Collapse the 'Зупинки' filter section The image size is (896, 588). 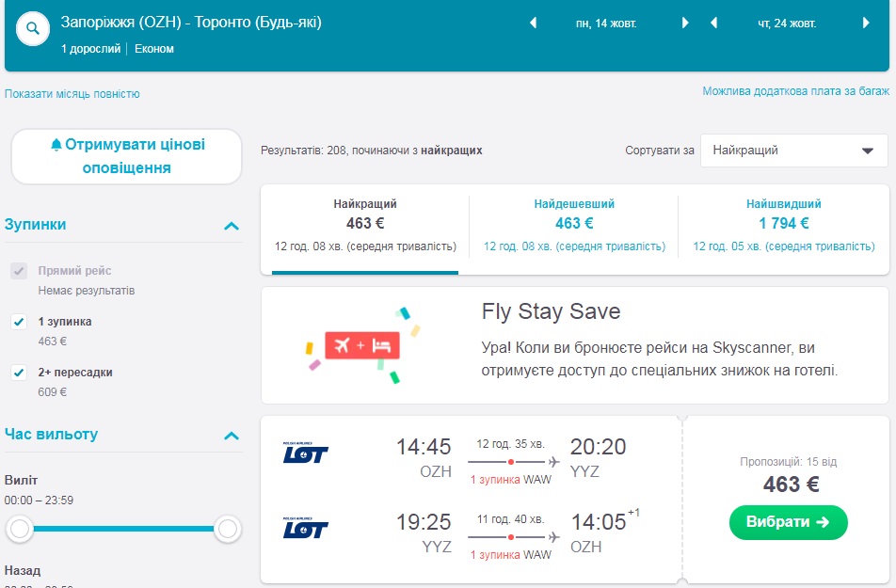(x=231, y=226)
